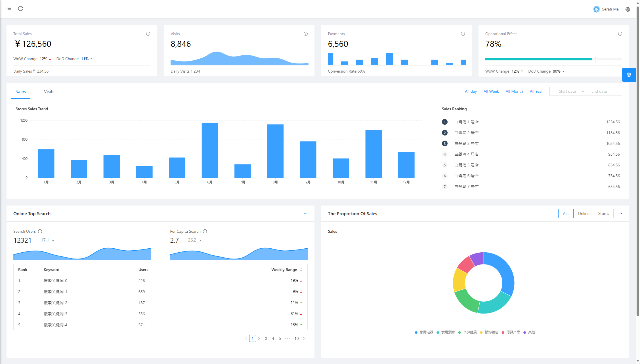This screenshot has height=364, width=640.
Task: Go to next pagination page arrow
Action: point(304,338)
